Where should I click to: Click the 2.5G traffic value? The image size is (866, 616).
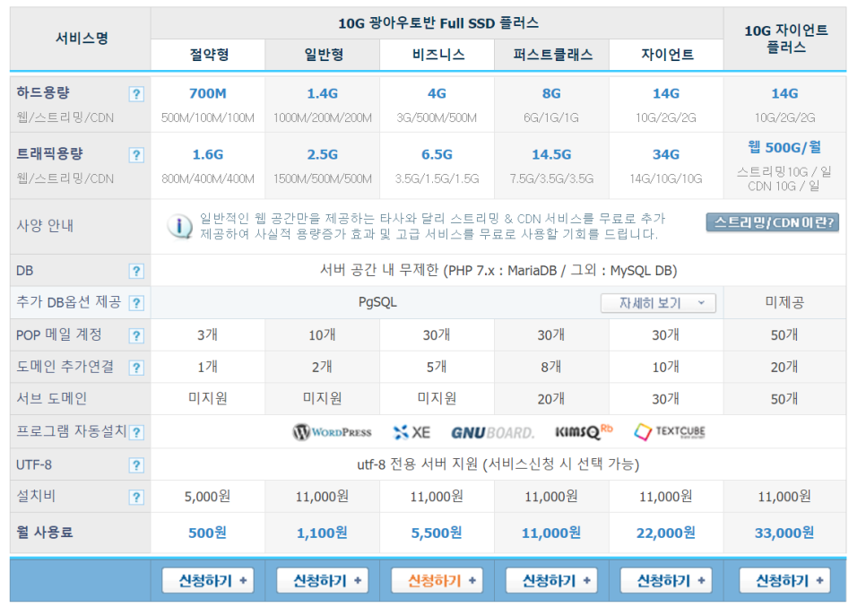[x=323, y=155]
